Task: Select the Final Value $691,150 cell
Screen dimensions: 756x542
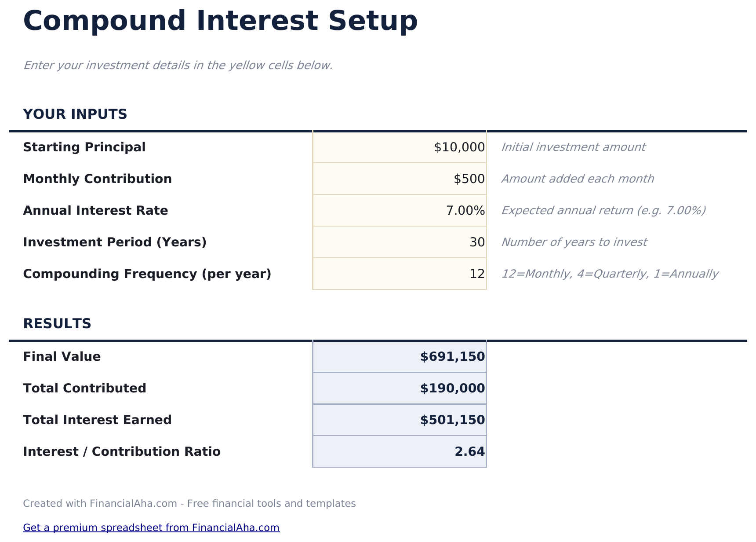Action: (400, 357)
